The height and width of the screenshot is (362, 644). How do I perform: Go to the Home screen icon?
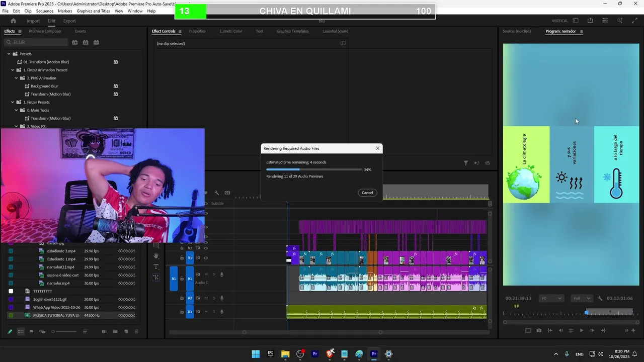coord(14,21)
